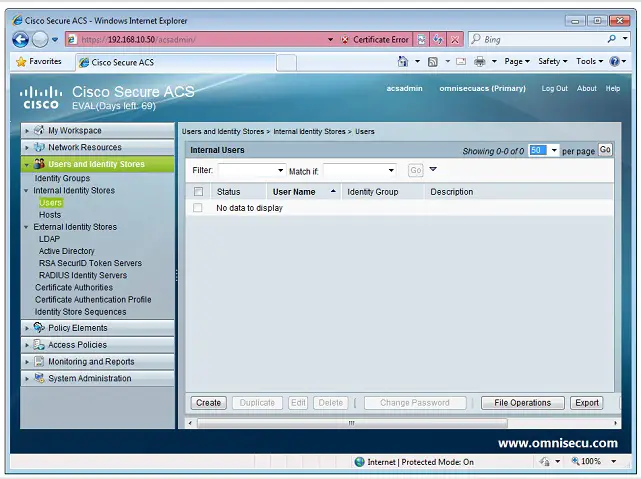This screenshot has width=641, height=479.
Task: Click the browser Forward arrow button
Action: pyautogui.click(x=40, y=40)
